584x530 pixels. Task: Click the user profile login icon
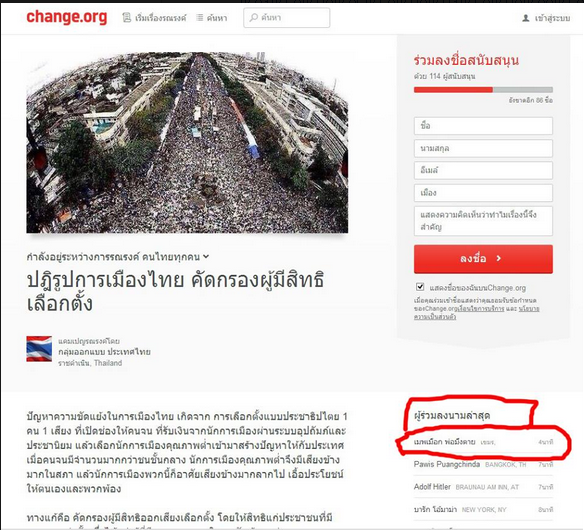tap(526, 18)
